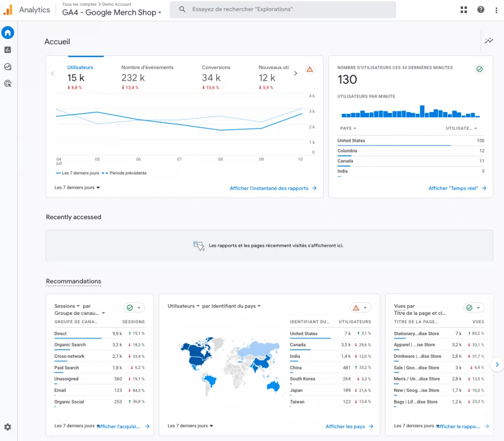Open 'Les 7 derniers jours' dropdown under line chart
Screen dimensions: 504x441
(77, 188)
